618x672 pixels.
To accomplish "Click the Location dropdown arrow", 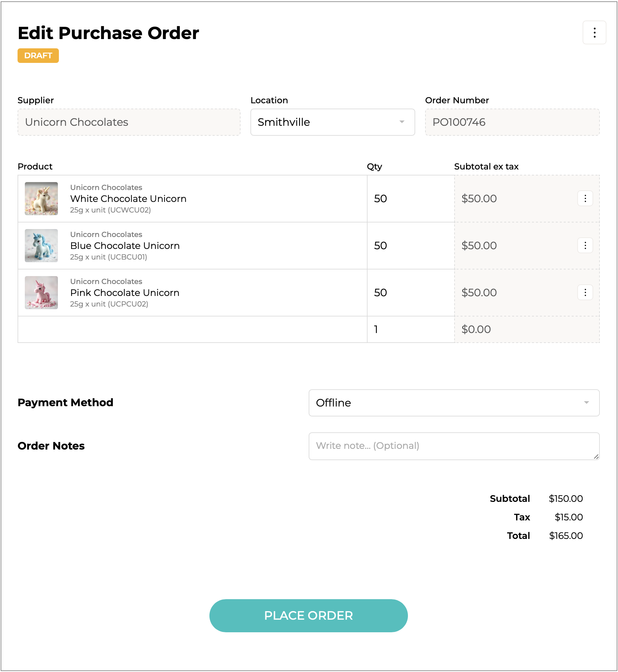I will pyautogui.click(x=402, y=122).
